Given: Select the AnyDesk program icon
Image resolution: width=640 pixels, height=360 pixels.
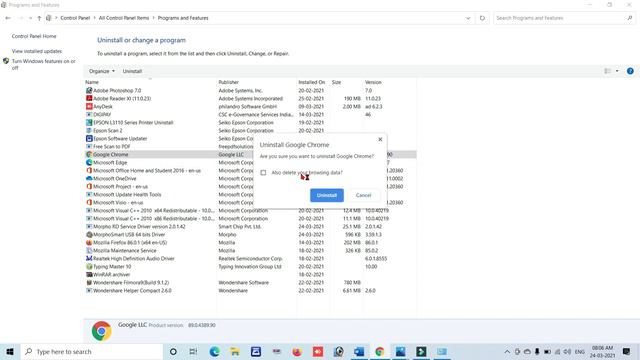Looking at the screenshot, I should [89, 106].
